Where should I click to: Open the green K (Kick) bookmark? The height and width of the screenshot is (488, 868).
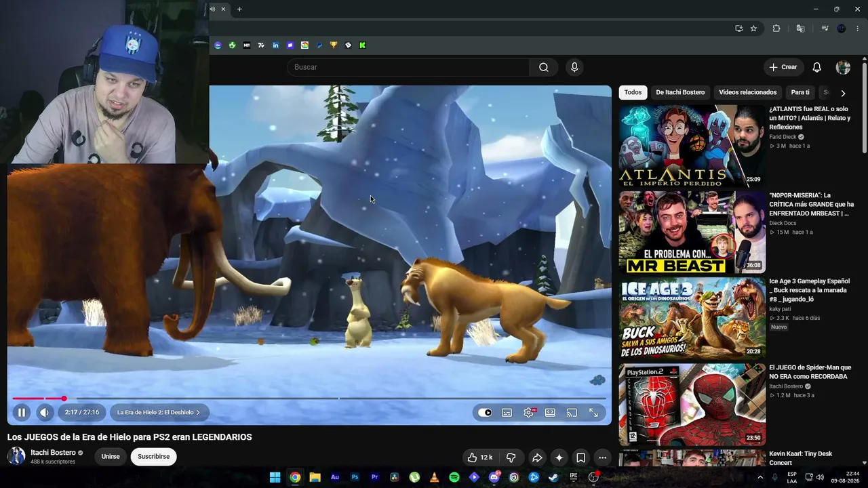click(x=363, y=45)
